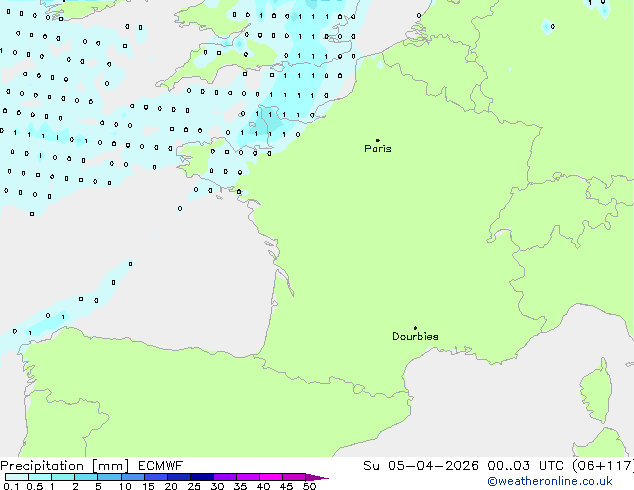The height and width of the screenshot is (490, 634).
Task: Select the 0.1–0.5 mm palest legend swatch
Action: click(x=17, y=477)
